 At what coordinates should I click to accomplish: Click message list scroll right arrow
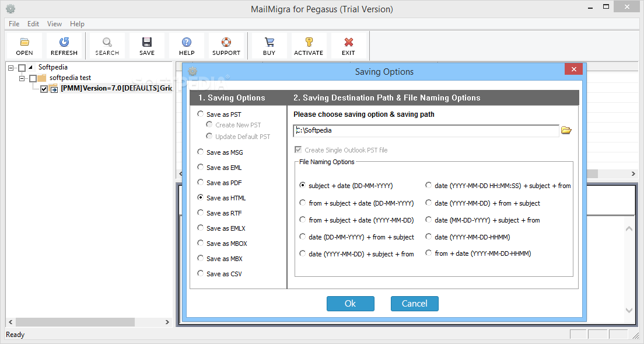(x=633, y=174)
